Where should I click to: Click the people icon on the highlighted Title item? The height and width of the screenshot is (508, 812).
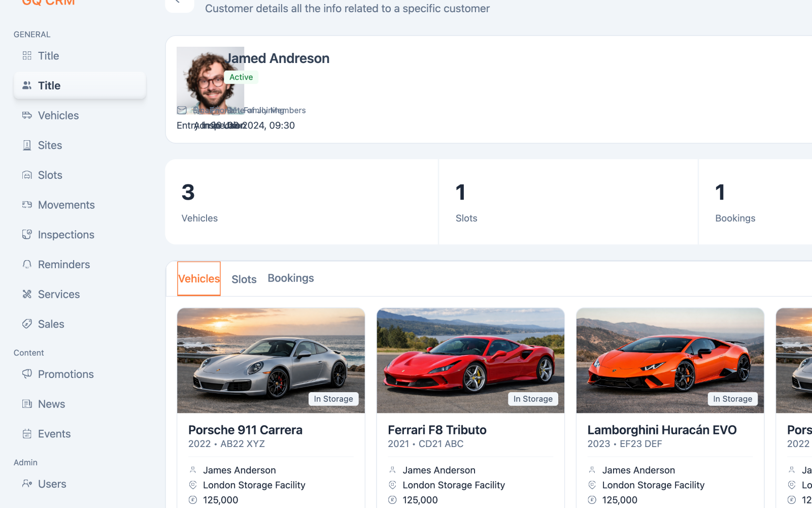[27, 85]
